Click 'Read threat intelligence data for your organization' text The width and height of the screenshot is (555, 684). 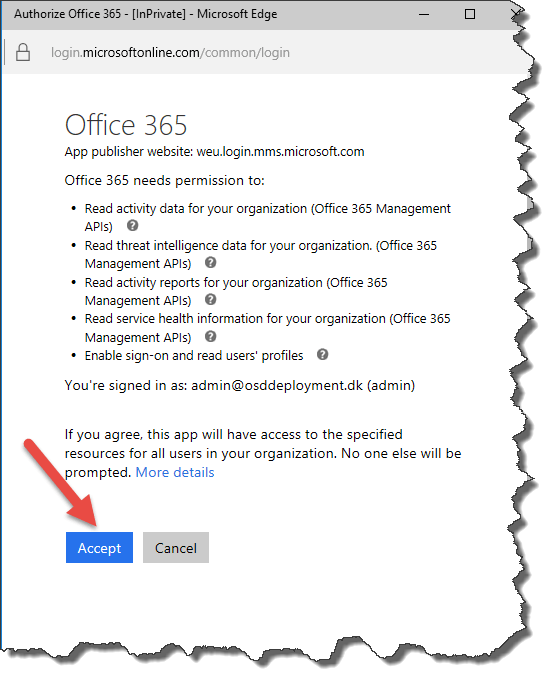point(228,246)
